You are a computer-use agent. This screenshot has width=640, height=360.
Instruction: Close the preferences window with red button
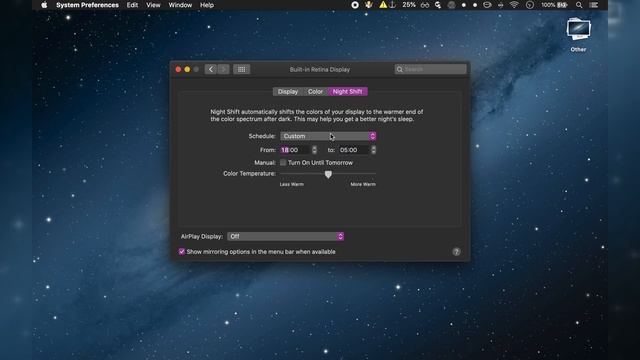pos(178,69)
